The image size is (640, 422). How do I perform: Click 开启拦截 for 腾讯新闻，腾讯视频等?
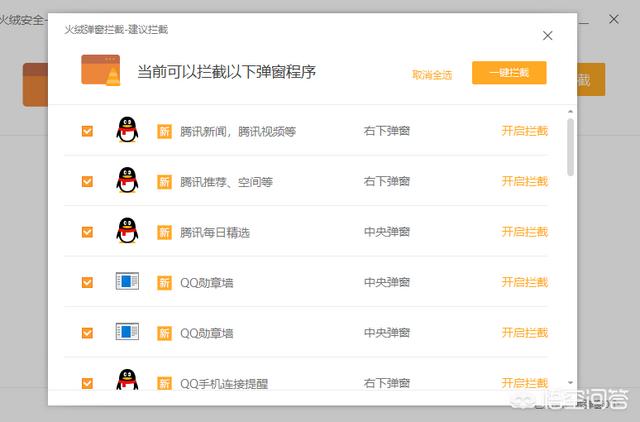pos(524,131)
